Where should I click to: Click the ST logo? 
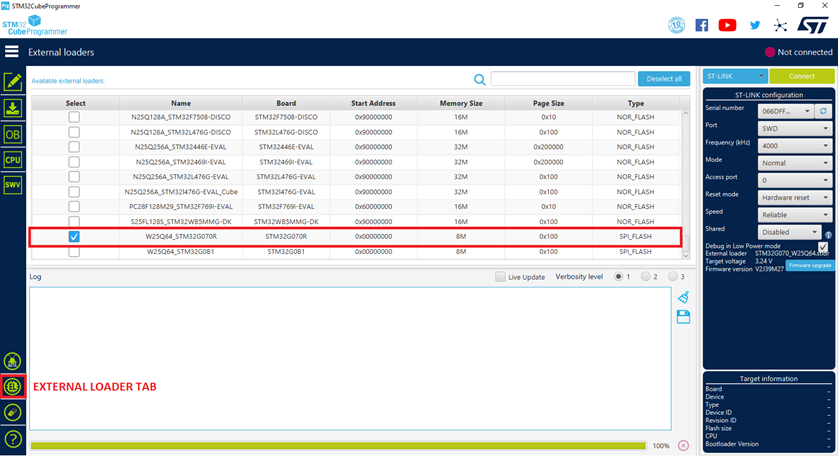click(812, 25)
